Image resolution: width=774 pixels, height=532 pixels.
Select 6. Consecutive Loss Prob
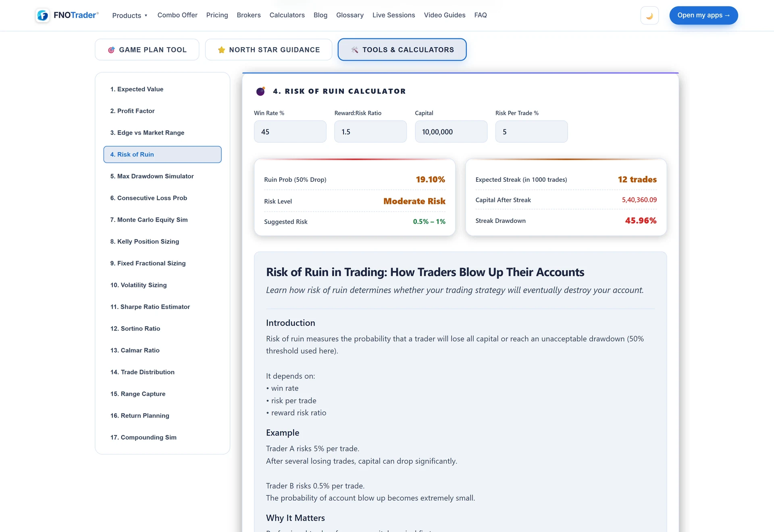(x=162, y=198)
